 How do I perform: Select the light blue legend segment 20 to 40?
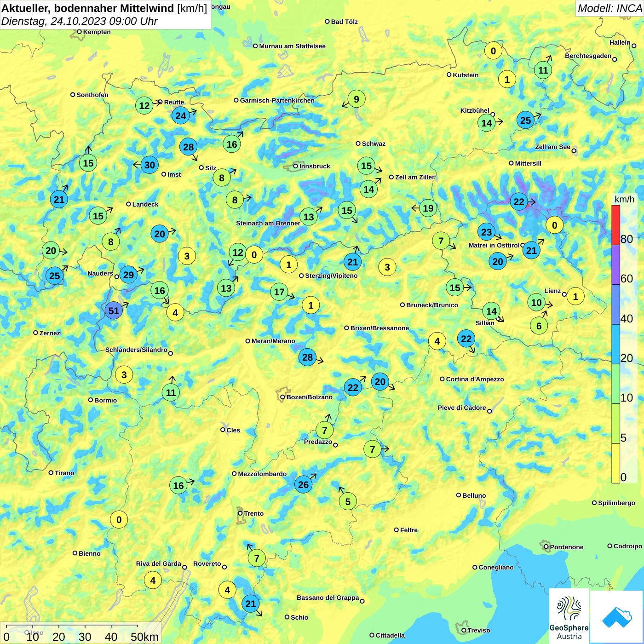point(615,345)
